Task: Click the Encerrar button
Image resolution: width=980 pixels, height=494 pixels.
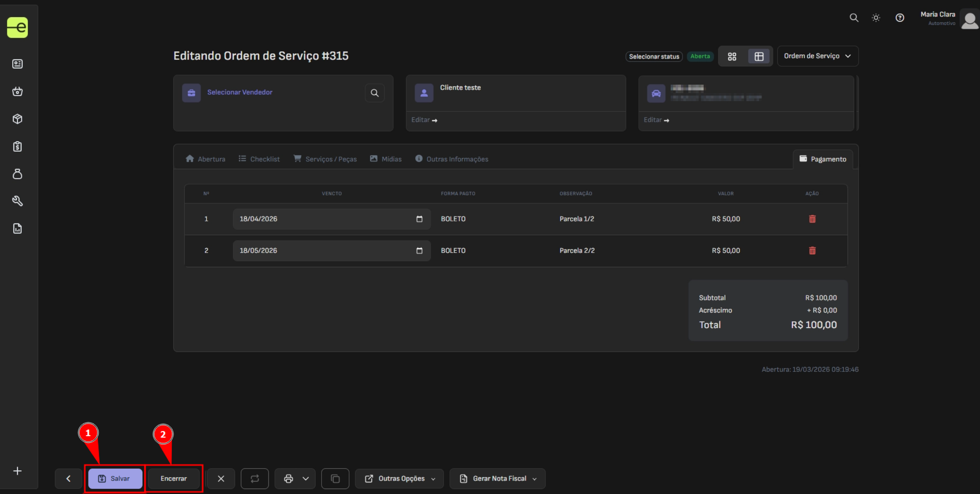Action: (174, 478)
